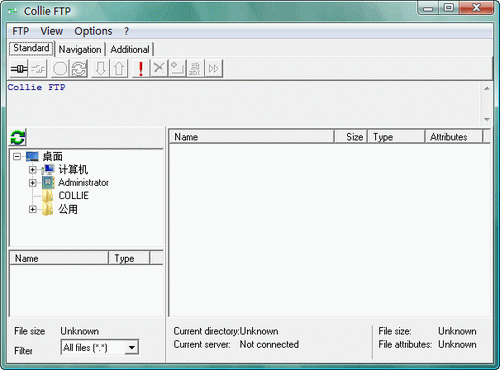500x370 pixels.
Task: Open the View menu
Action: click(x=52, y=31)
